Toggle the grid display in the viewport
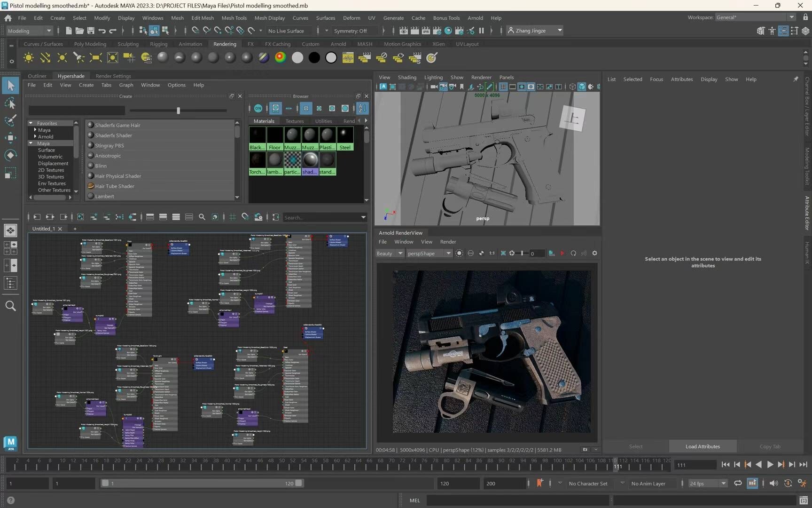This screenshot has width=812, height=508. (x=503, y=87)
